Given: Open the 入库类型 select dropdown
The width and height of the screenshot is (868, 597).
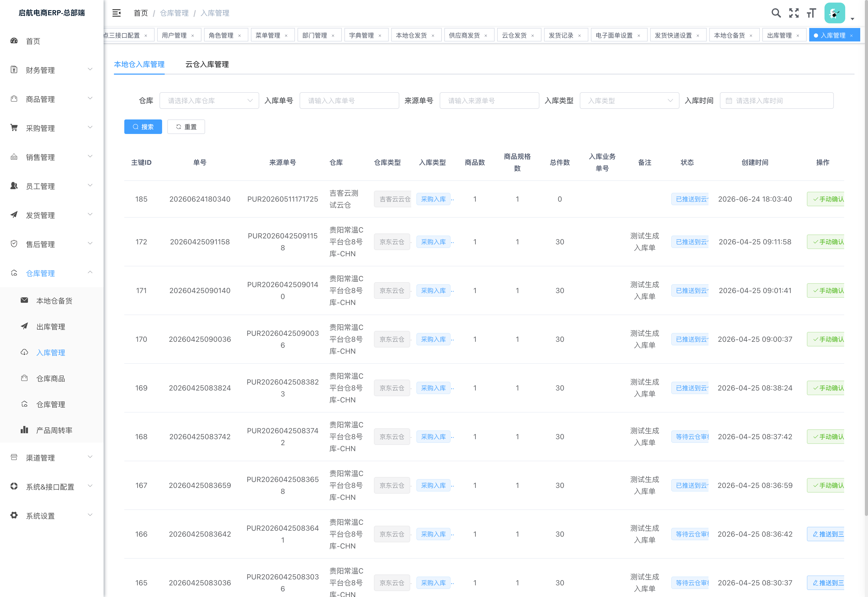Looking at the screenshot, I should coord(629,101).
